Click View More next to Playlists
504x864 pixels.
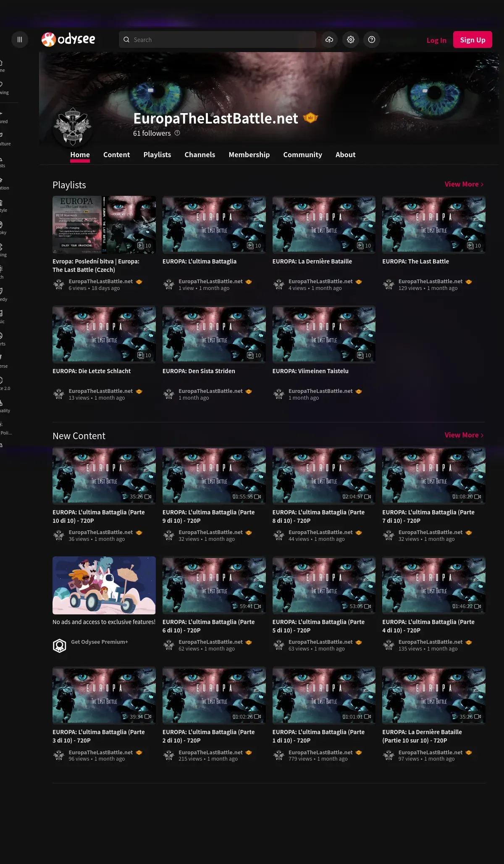[x=464, y=184]
